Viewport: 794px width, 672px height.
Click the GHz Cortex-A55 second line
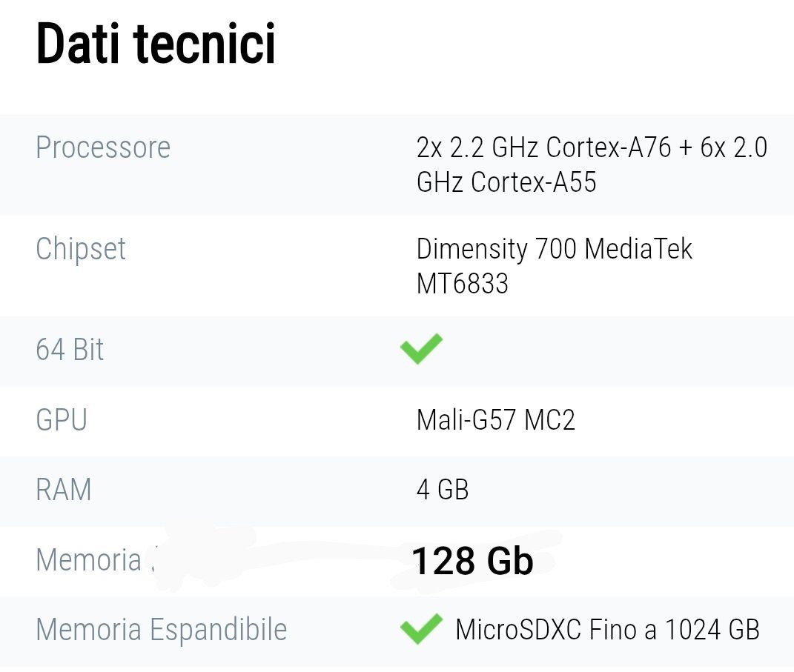(506, 182)
